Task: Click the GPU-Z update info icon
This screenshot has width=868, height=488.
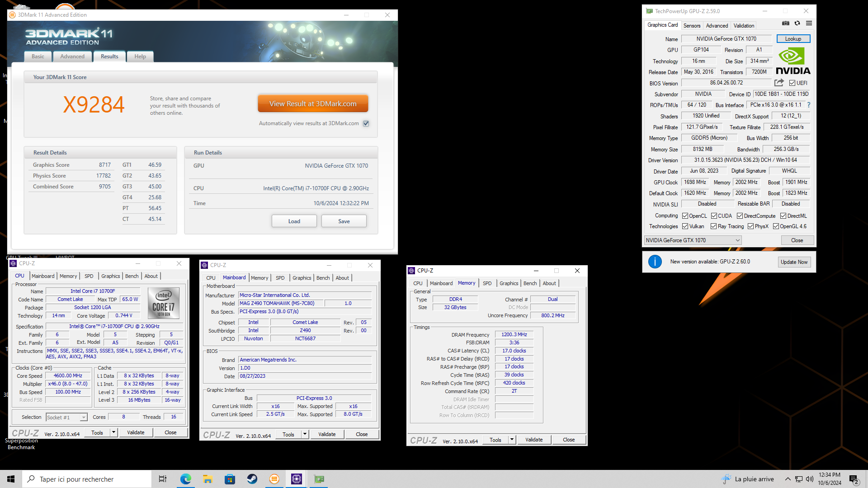Action: click(655, 262)
